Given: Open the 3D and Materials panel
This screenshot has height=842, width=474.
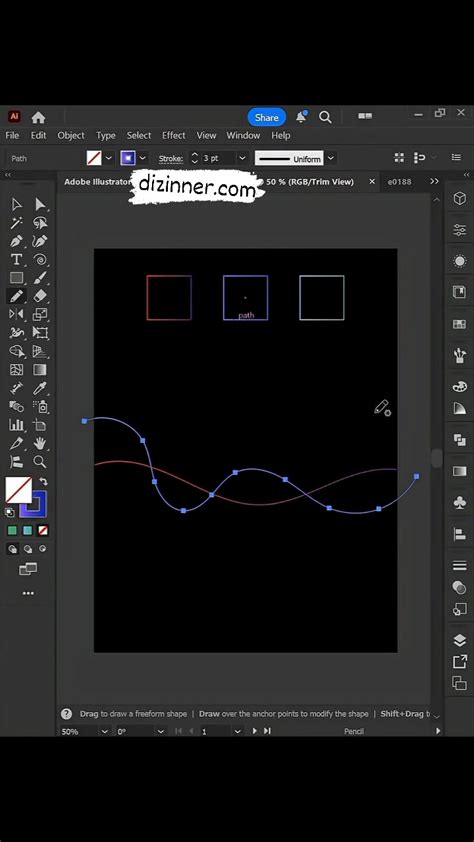Looking at the screenshot, I should [460, 198].
